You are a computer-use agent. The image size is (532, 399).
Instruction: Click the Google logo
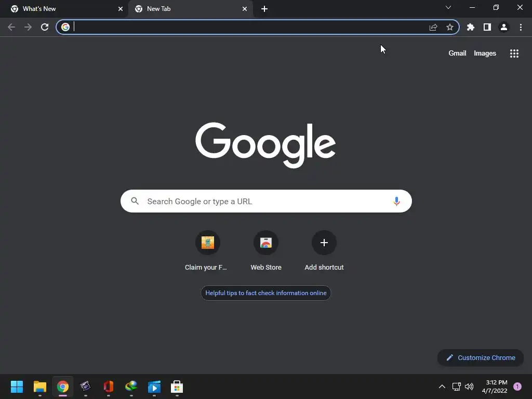(265, 145)
